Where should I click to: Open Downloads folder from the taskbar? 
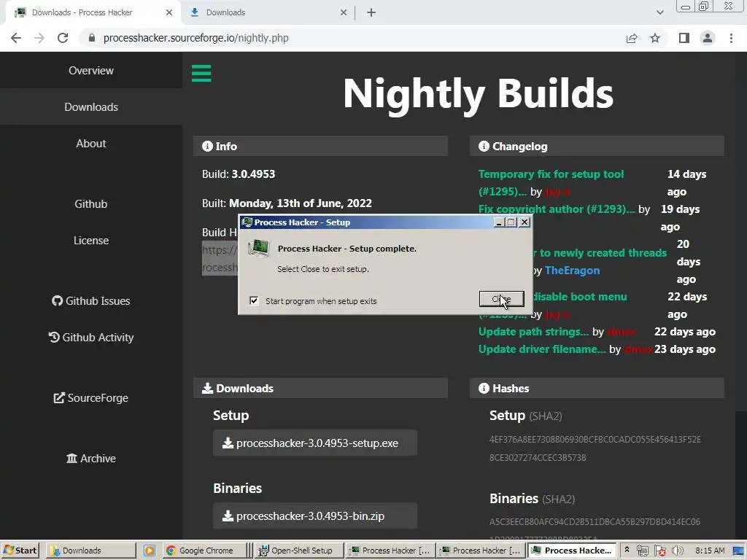pyautogui.click(x=90, y=551)
